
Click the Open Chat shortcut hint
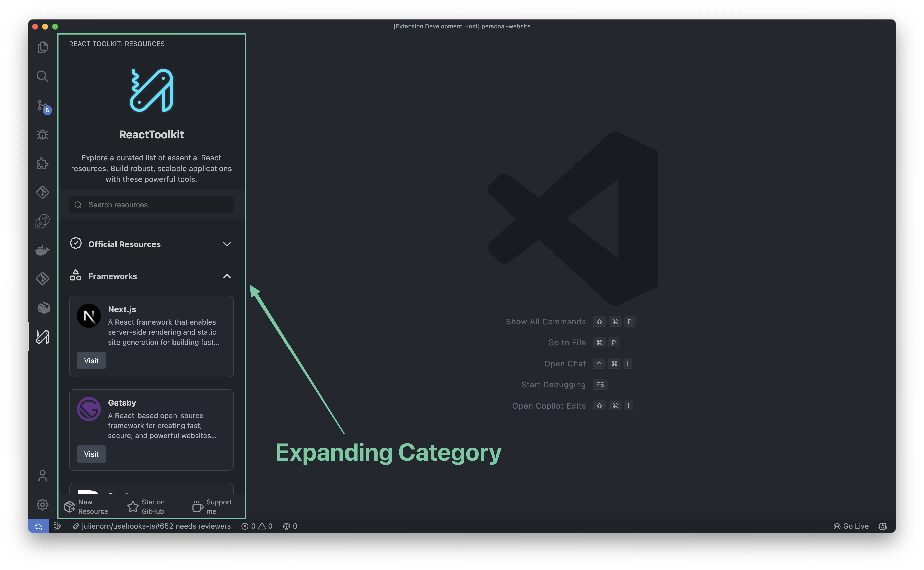(x=588, y=363)
